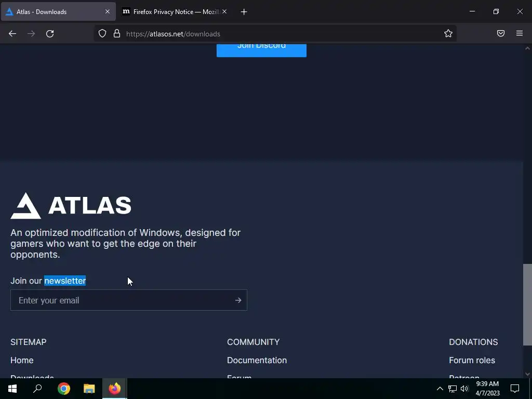Open a new tab with plus button
532x399 pixels.
[244, 12]
